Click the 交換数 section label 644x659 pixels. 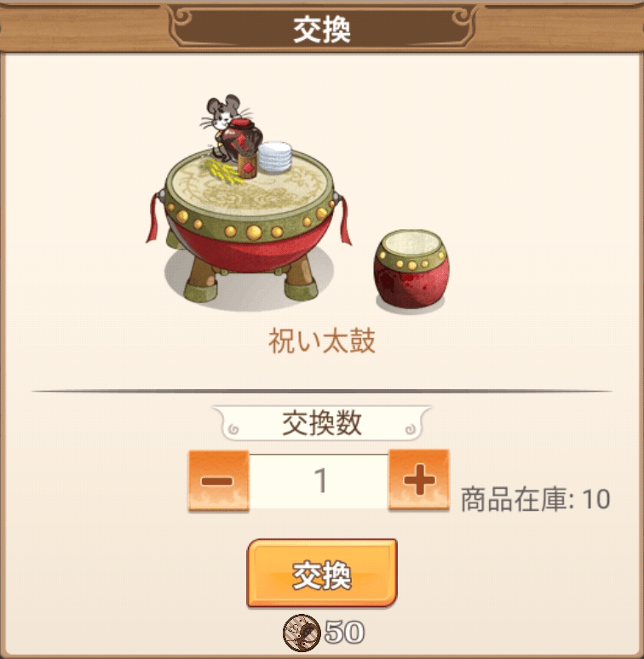point(322,423)
